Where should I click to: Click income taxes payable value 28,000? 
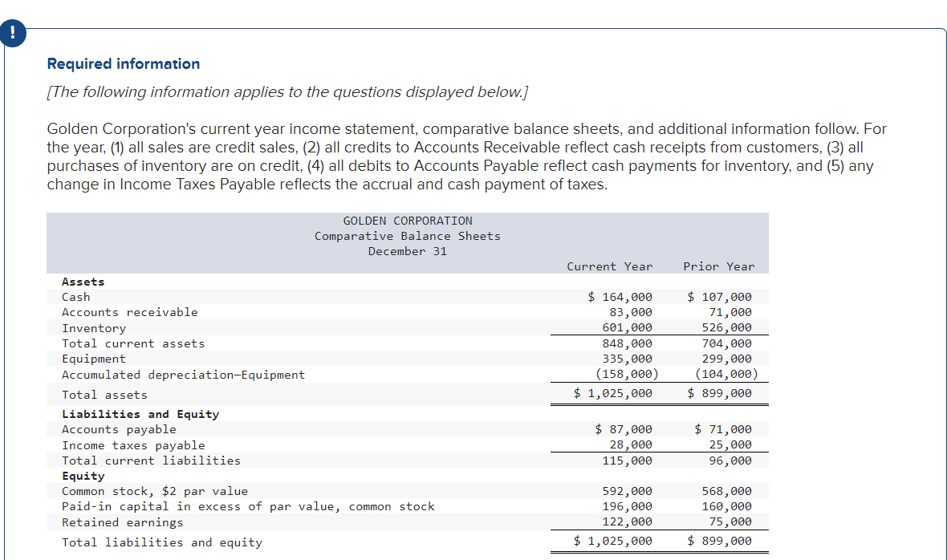[631, 444]
